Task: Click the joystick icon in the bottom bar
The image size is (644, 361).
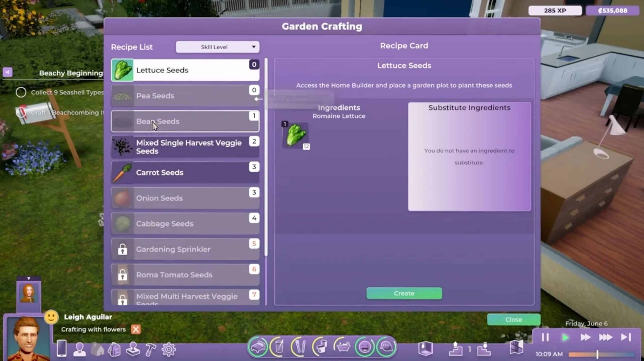Action: click(x=133, y=349)
